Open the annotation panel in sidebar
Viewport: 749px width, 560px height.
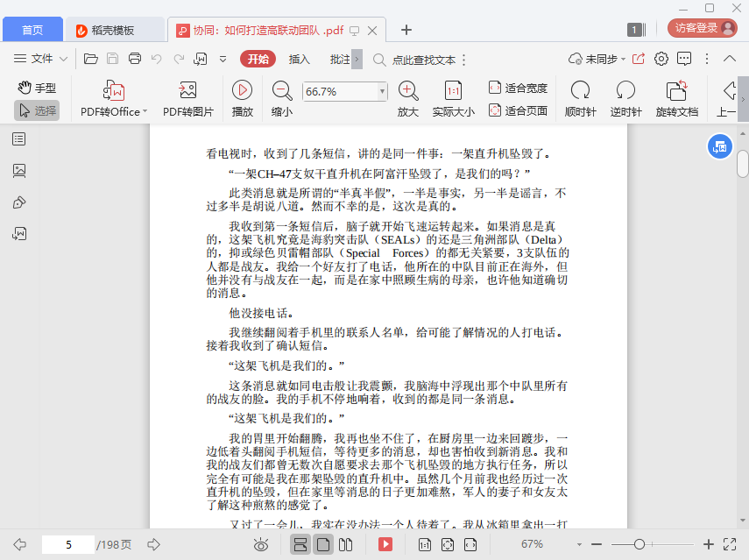[x=19, y=202]
